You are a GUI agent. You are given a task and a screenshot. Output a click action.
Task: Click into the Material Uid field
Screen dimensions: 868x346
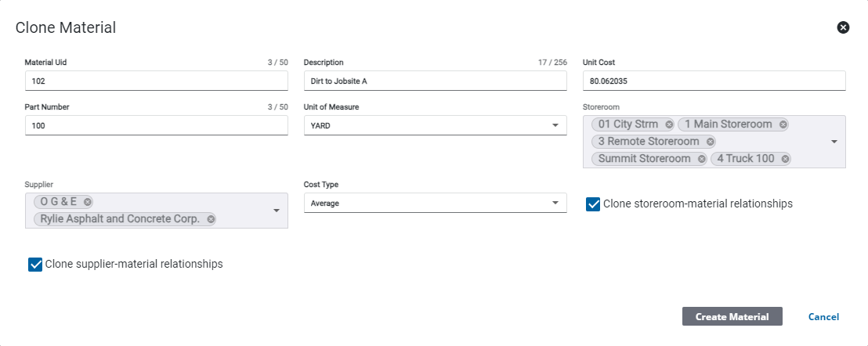(x=156, y=81)
